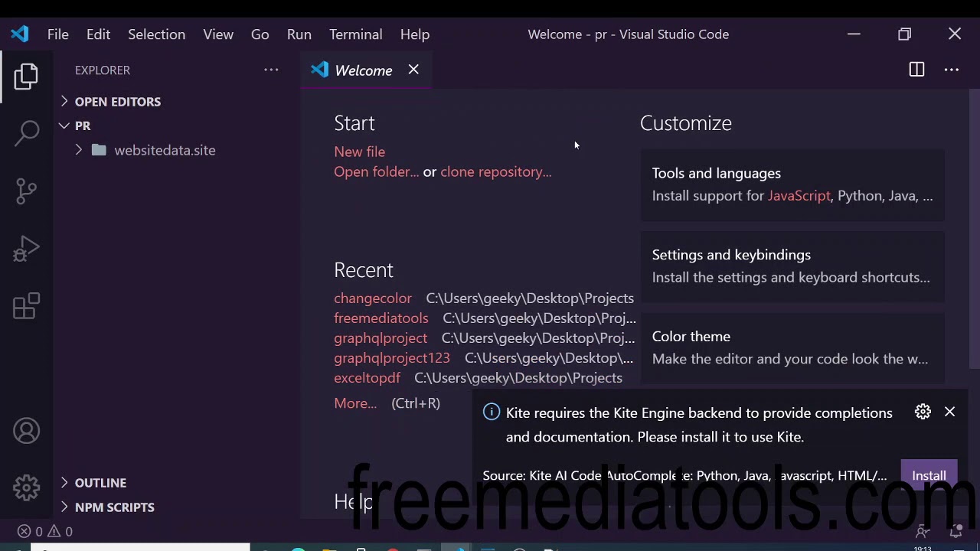
Task: Expand the Open Editors section
Action: coord(117,102)
